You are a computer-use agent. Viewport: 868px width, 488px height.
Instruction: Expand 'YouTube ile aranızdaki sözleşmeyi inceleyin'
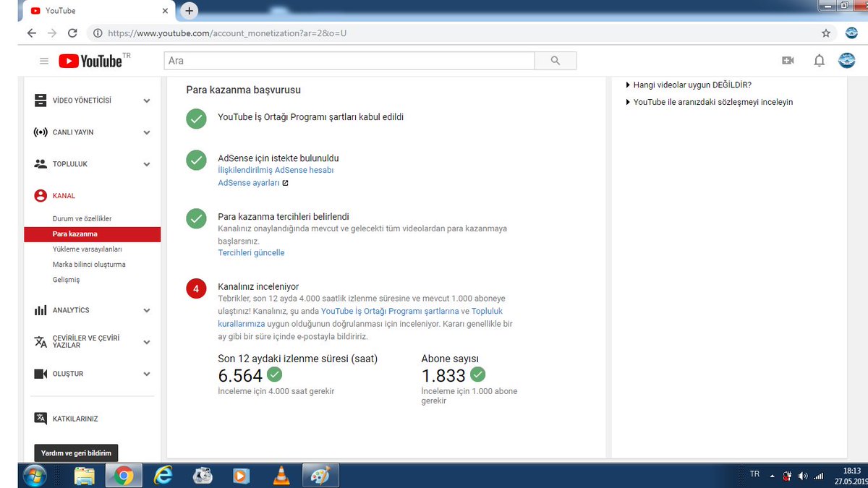click(x=709, y=102)
